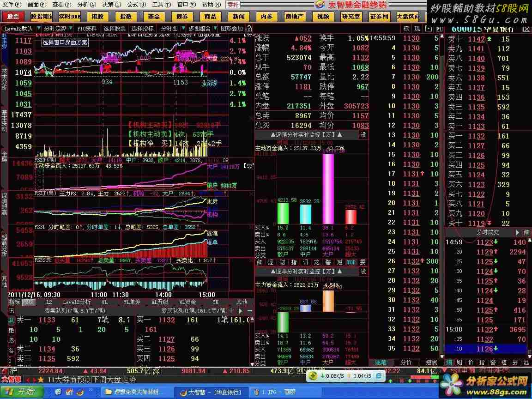This screenshot has width=532, height=399.
Task: Open the 文件(F) menu
Action: [x=12, y=5]
